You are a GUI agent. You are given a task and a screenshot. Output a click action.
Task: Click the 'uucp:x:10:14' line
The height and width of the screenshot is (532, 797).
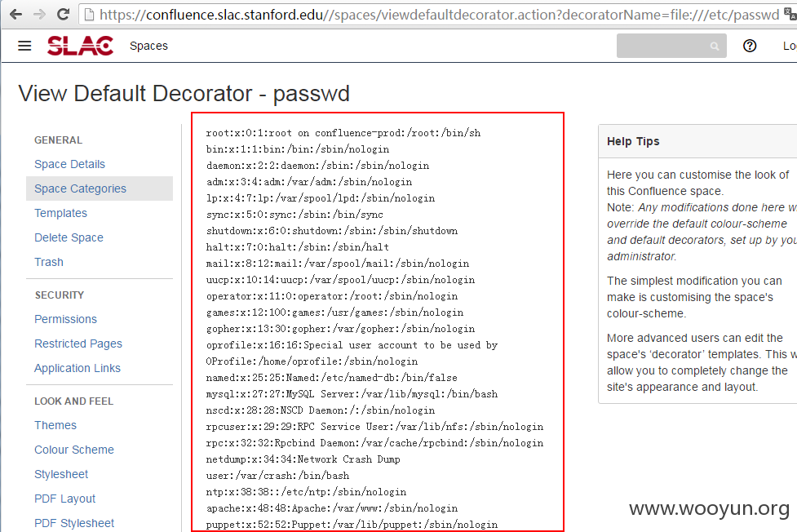pos(340,279)
